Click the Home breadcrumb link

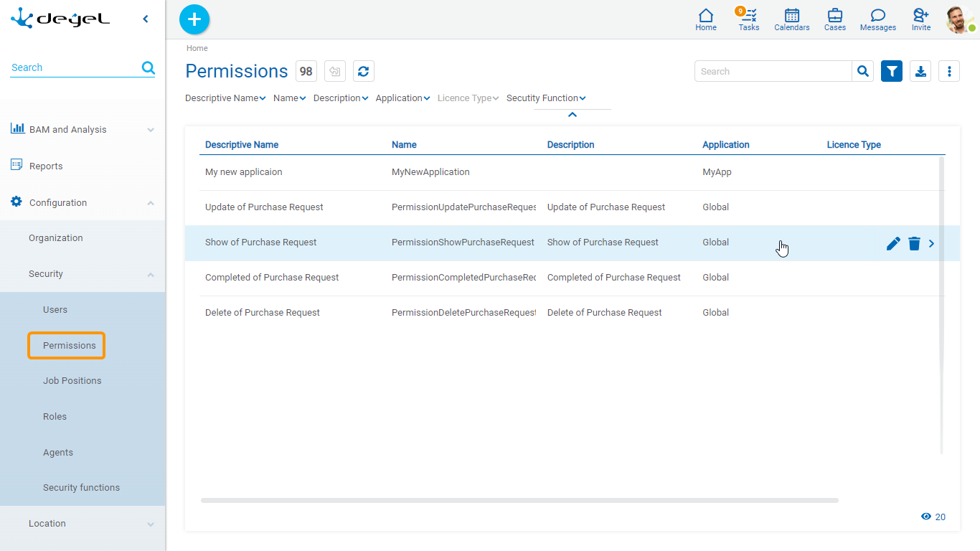[x=197, y=48]
